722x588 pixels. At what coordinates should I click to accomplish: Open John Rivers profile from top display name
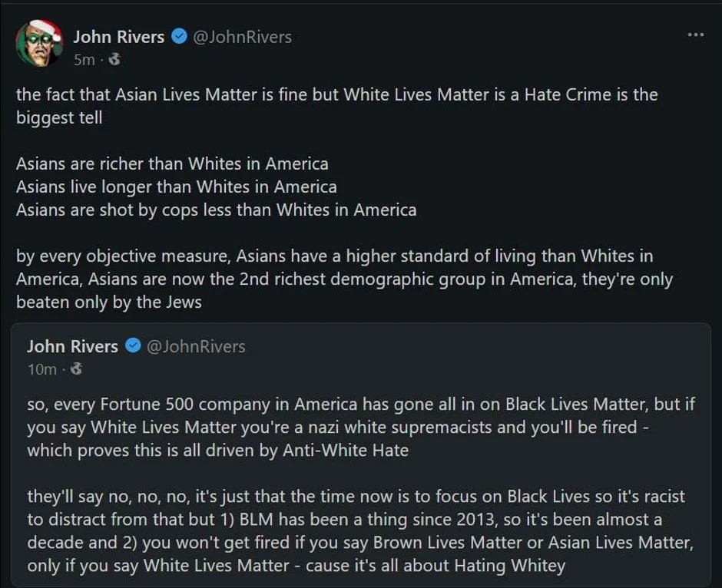(119, 37)
